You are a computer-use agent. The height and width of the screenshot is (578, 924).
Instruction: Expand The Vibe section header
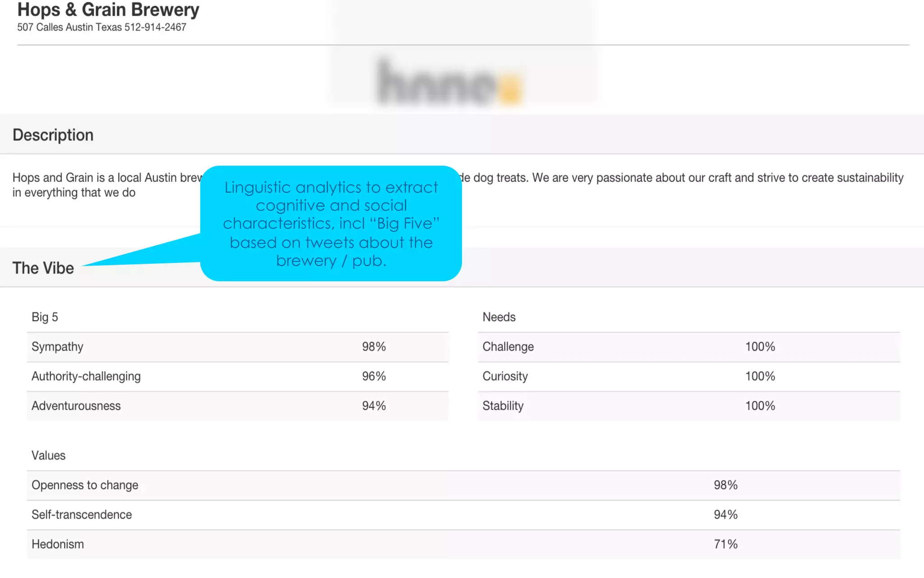(462, 267)
